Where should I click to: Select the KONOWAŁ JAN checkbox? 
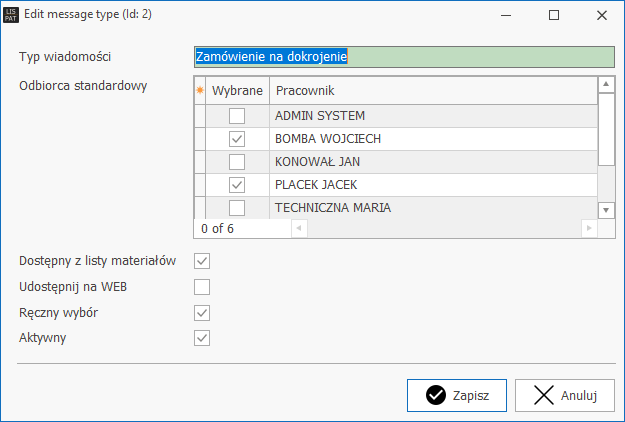pyautogui.click(x=237, y=162)
